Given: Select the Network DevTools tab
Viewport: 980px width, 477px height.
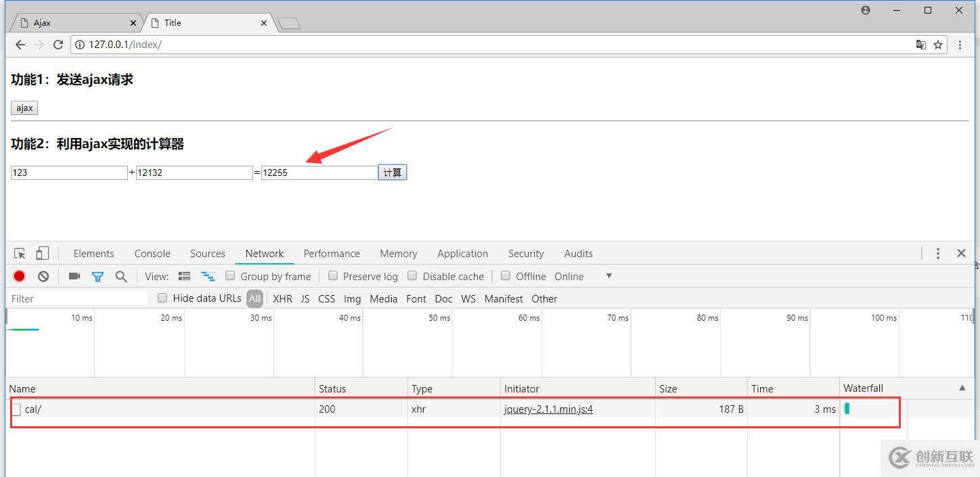Looking at the screenshot, I should click(x=265, y=254).
